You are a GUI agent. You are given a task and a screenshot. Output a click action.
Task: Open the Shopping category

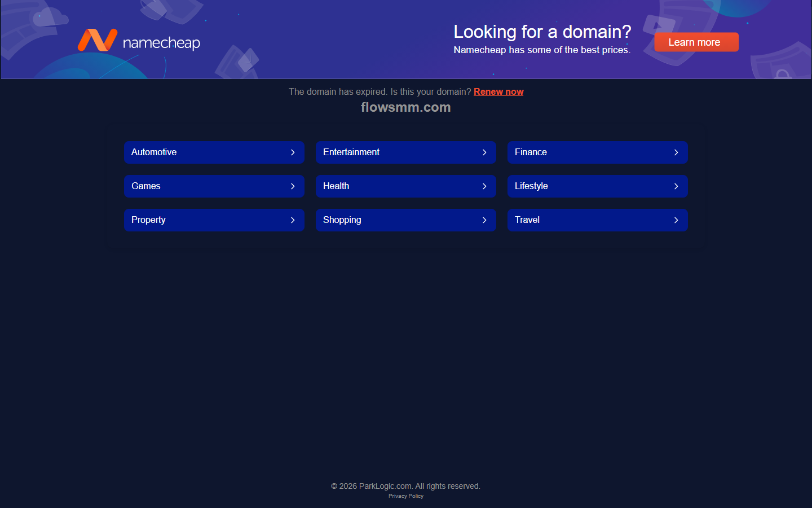click(406, 220)
